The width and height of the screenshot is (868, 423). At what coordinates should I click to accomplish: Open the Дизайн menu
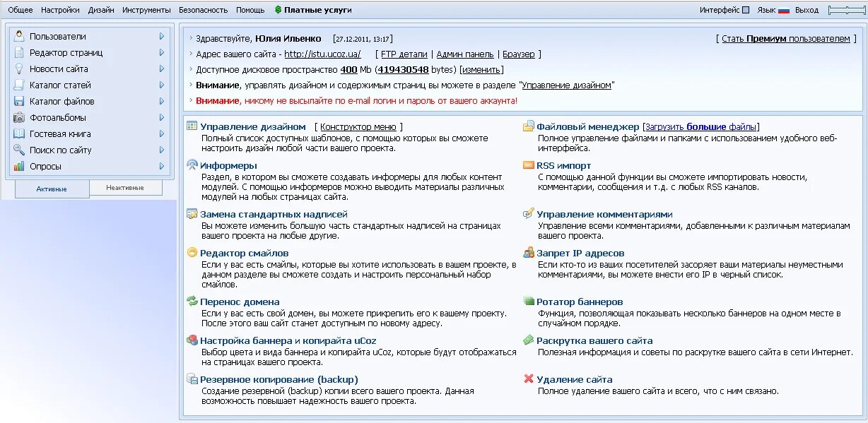tap(101, 10)
